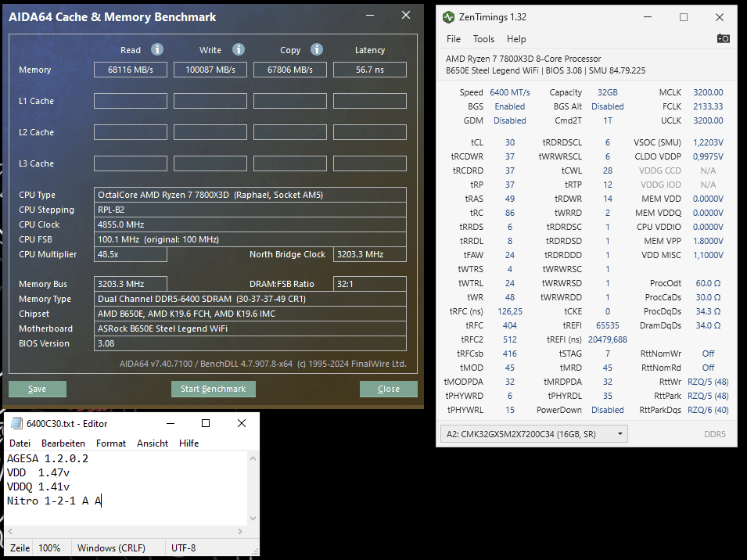The height and width of the screenshot is (560, 747).
Task: Click the Memory Write value 100087 MB/s
Action: pos(210,70)
